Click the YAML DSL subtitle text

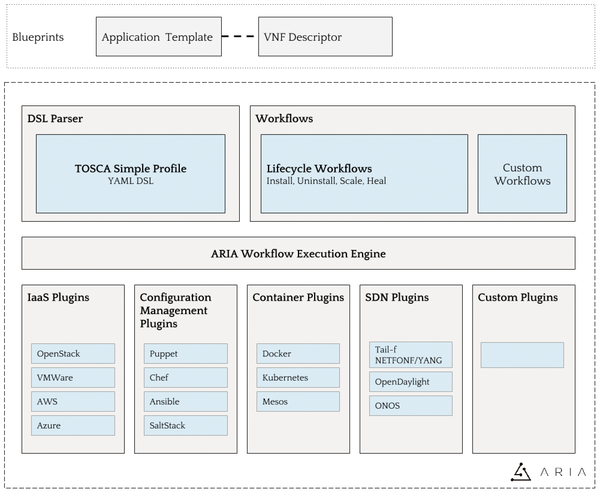coord(131,181)
